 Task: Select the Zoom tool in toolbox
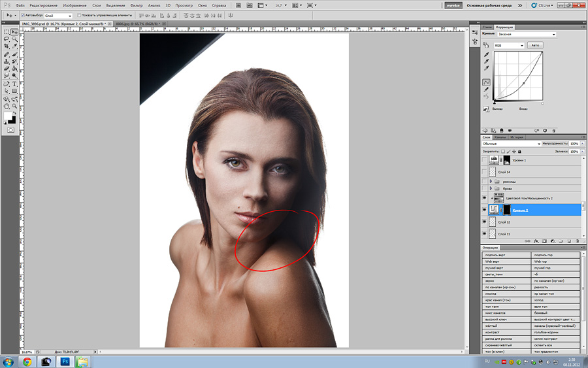(x=14, y=107)
